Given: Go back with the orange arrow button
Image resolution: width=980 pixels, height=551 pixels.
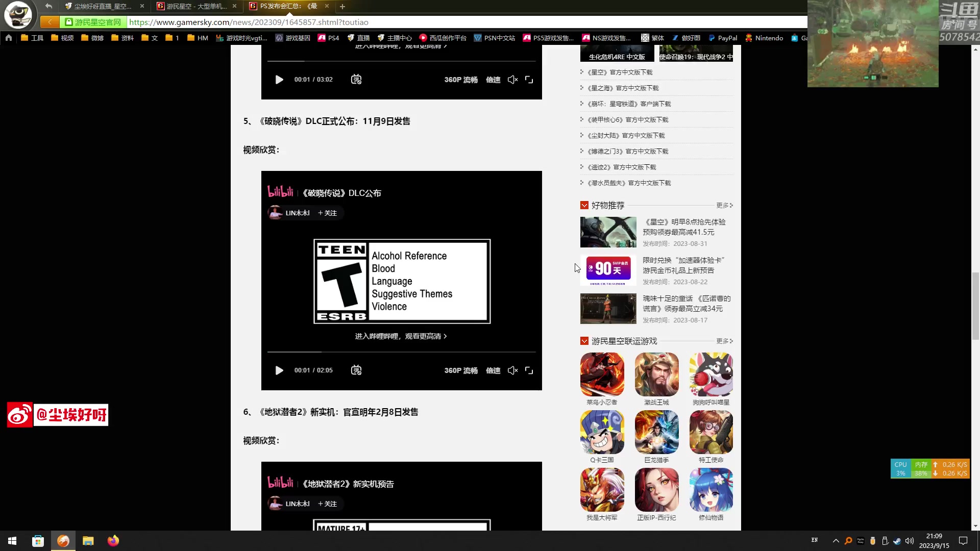Looking at the screenshot, I should point(50,22).
